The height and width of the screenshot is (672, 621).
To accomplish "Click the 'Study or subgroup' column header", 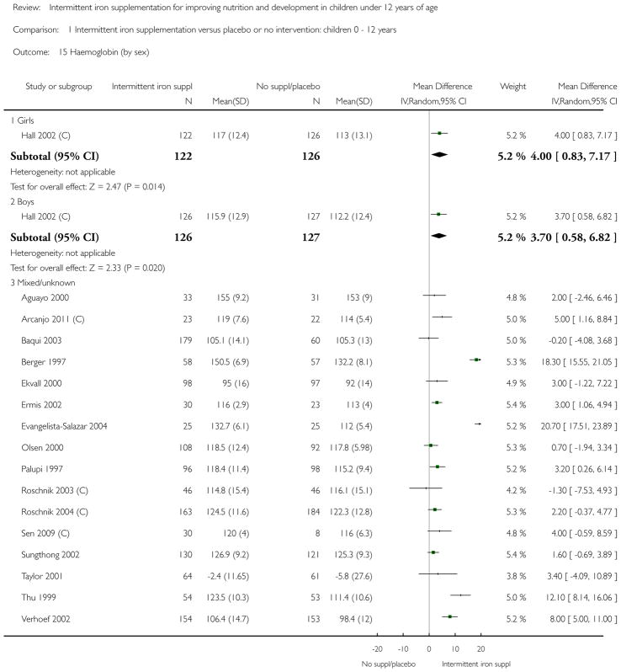I will (x=59, y=86).
